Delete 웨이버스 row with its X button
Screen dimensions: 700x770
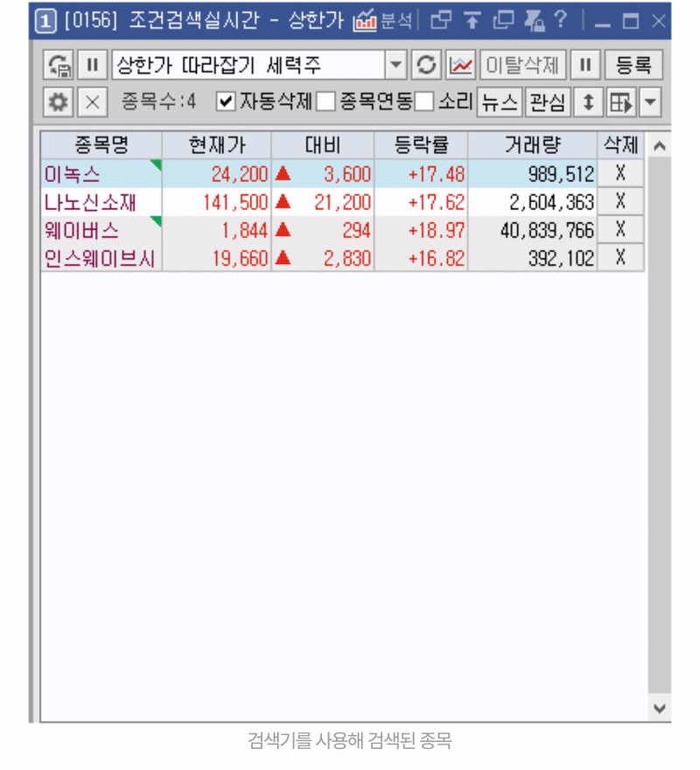[620, 230]
